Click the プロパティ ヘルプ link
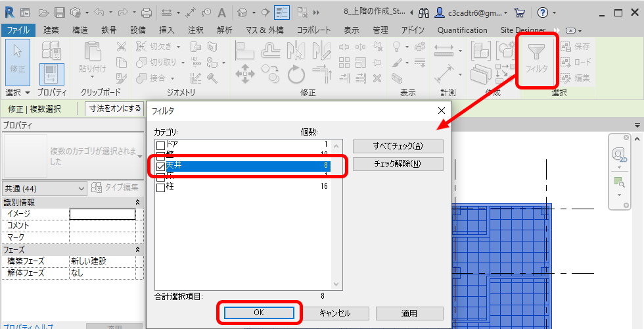 coord(28,326)
